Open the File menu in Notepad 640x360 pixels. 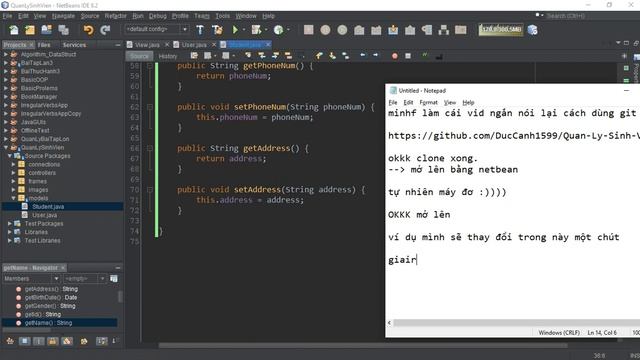[393, 102]
